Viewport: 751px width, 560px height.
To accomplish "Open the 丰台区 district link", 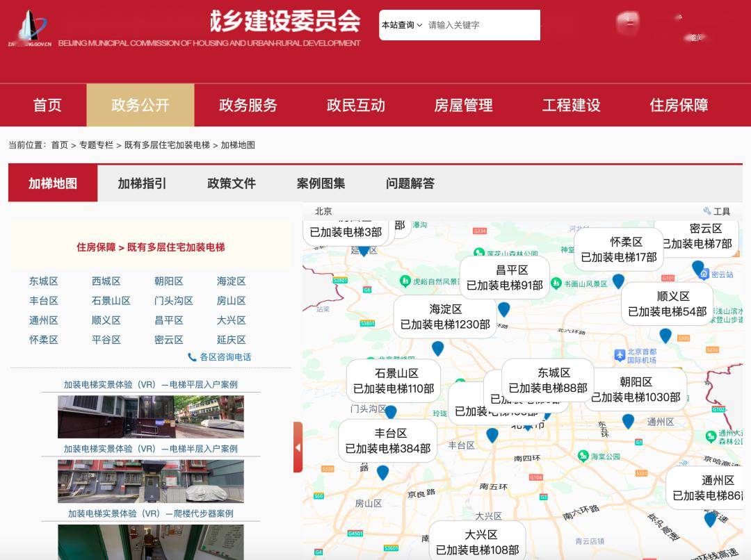I will click(45, 300).
